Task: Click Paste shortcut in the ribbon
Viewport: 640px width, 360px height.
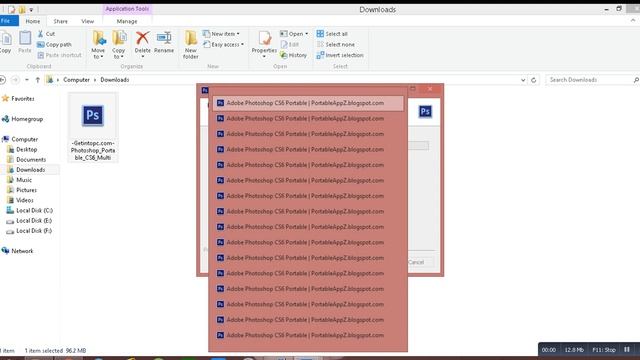Action: coord(60,55)
